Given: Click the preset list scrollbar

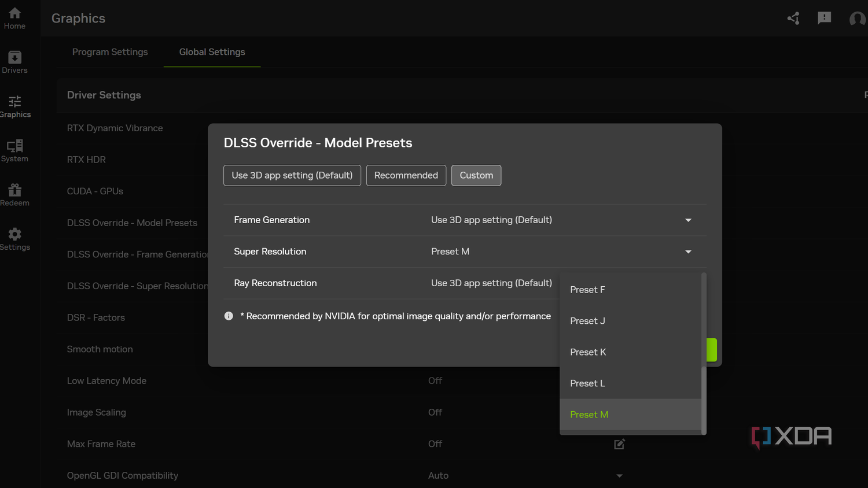Looking at the screenshot, I should coord(704,400).
